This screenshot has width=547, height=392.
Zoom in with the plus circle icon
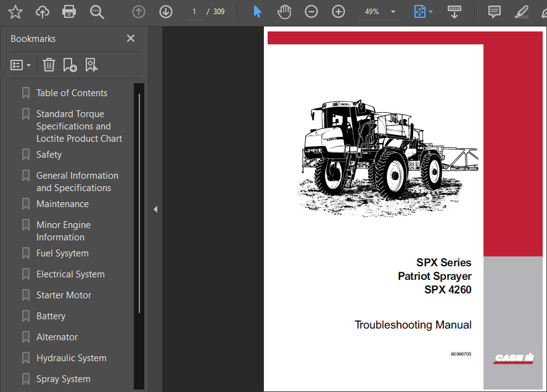click(338, 12)
